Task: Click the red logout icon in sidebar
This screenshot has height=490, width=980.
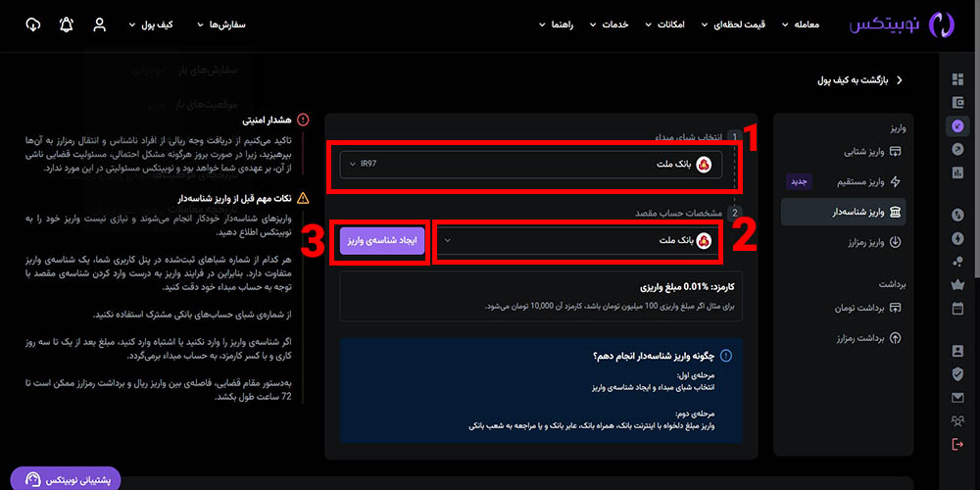Action: [x=957, y=444]
